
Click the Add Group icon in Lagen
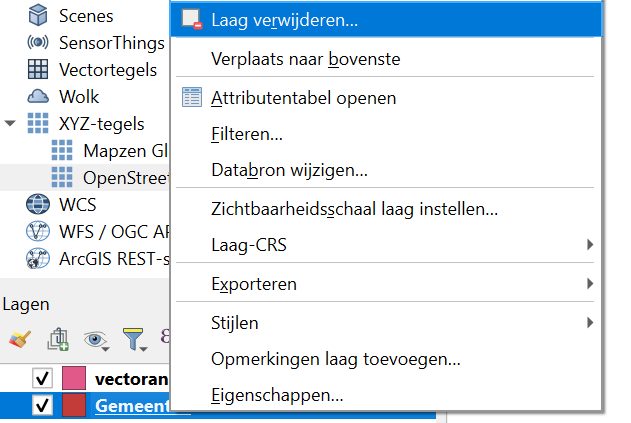(57, 340)
